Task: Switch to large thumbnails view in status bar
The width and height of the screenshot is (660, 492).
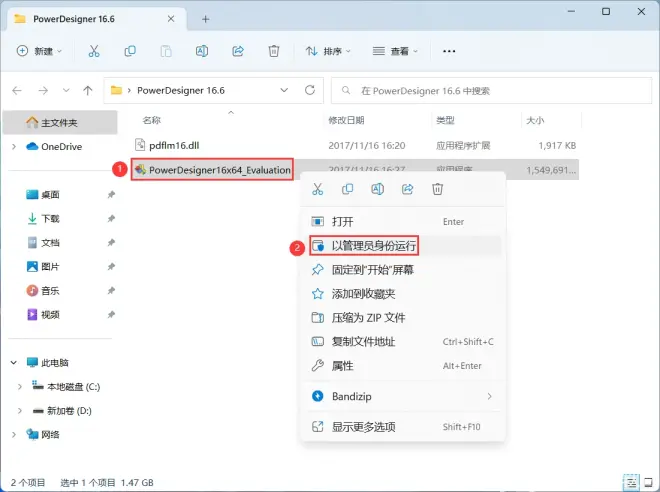Action: [649, 482]
